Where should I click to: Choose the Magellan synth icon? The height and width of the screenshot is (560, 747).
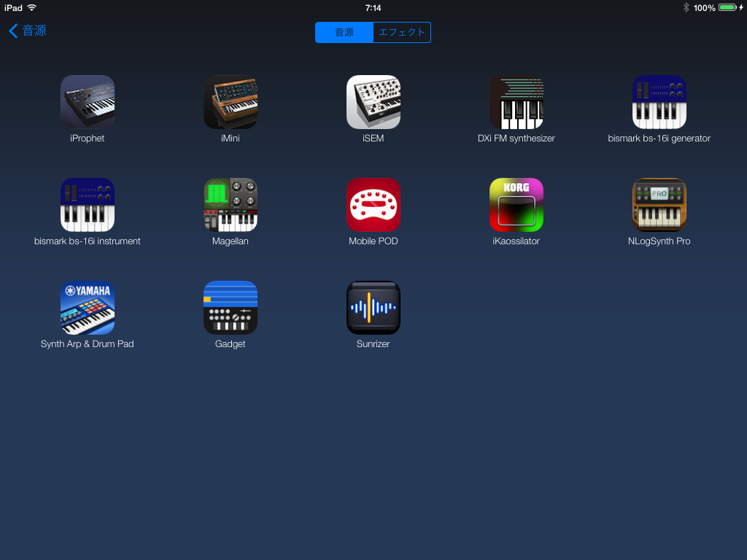(230, 205)
